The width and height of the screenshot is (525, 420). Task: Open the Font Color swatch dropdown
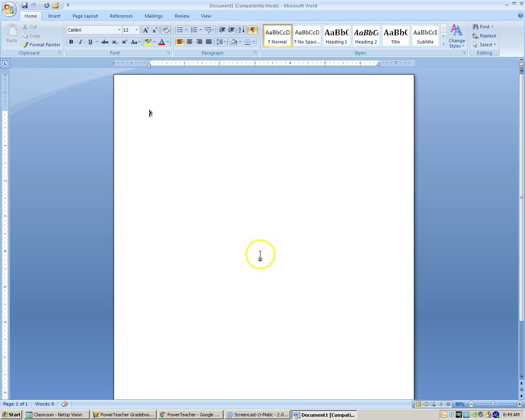point(168,41)
